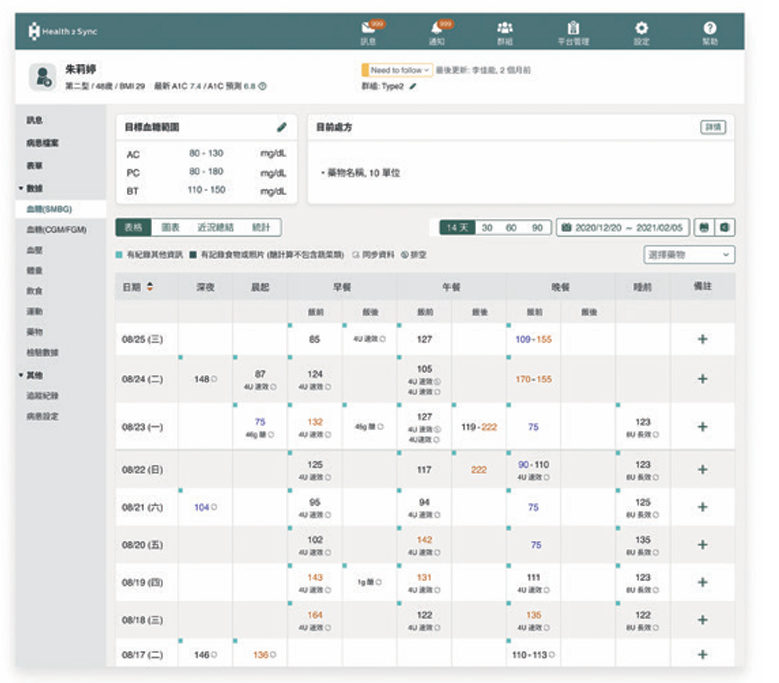Select the 90 day range option

[x=537, y=228]
